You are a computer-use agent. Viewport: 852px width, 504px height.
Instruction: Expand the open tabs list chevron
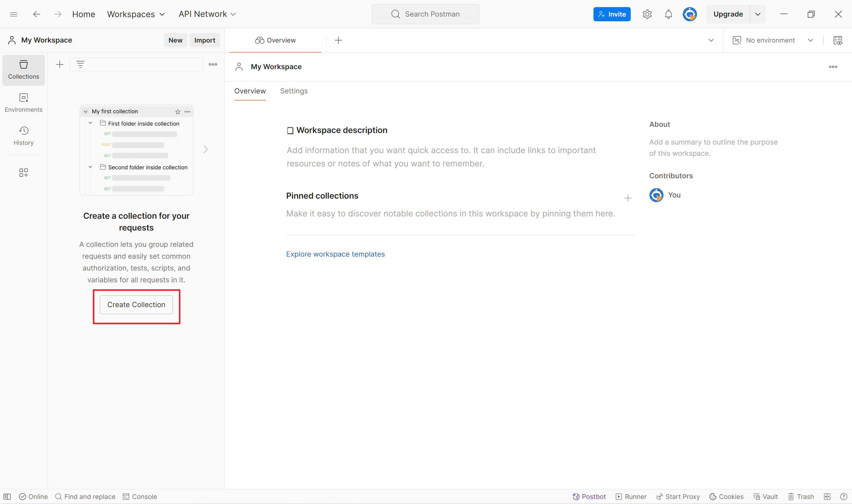[711, 40]
